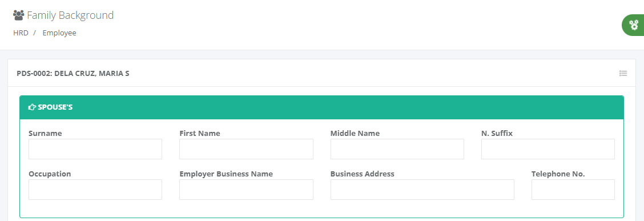The width and height of the screenshot is (644, 221).
Task: Open the Employee breadcrumb link
Action: click(x=59, y=33)
